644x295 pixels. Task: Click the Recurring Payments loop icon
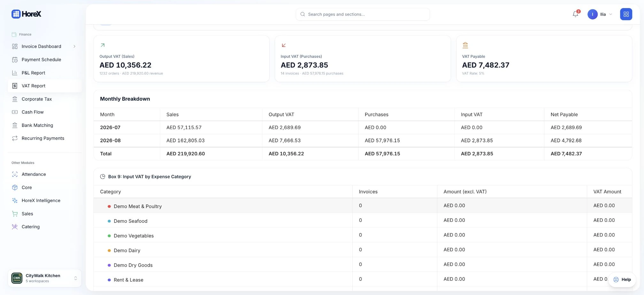[15, 138]
